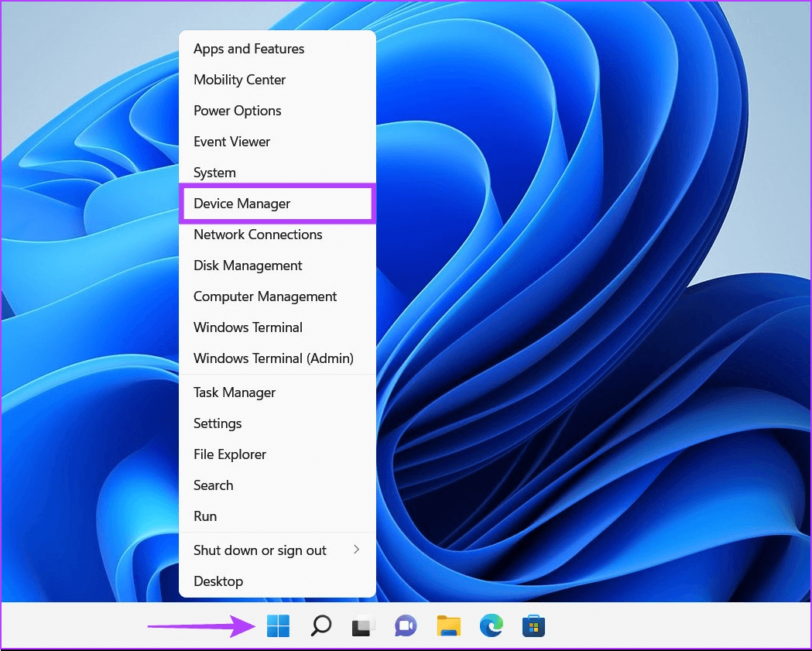Screen dimensions: 812x651
Task: Launch the Teams Chat taskbar icon
Action: [406, 625]
